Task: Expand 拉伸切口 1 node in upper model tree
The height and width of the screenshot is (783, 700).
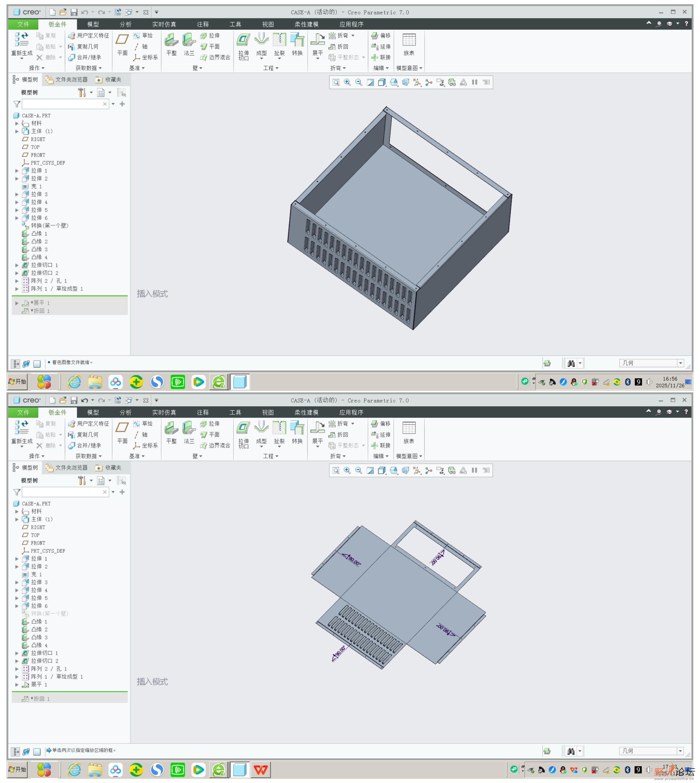Action: tap(17, 265)
